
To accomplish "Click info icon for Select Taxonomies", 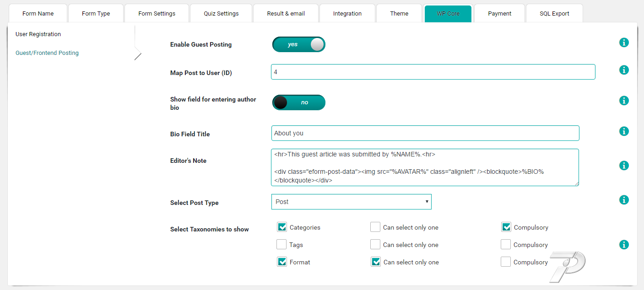I will [623, 245].
